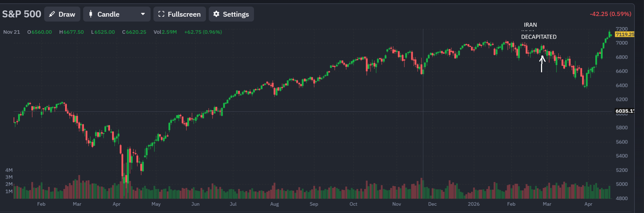Click the open value O6560.00
644x213 pixels.
pyautogui.click(x=40, y=32)
